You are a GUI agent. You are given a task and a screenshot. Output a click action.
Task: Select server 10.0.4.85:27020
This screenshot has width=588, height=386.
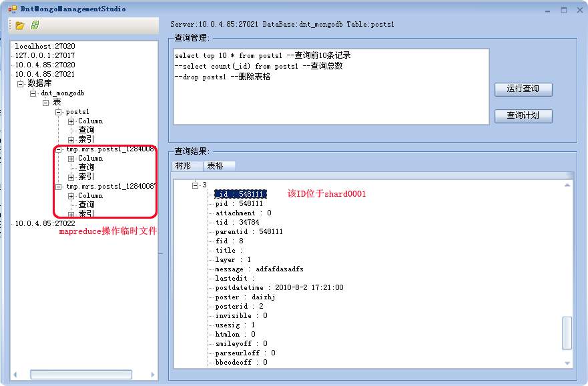pyautogui.click(x=45, y=65)
